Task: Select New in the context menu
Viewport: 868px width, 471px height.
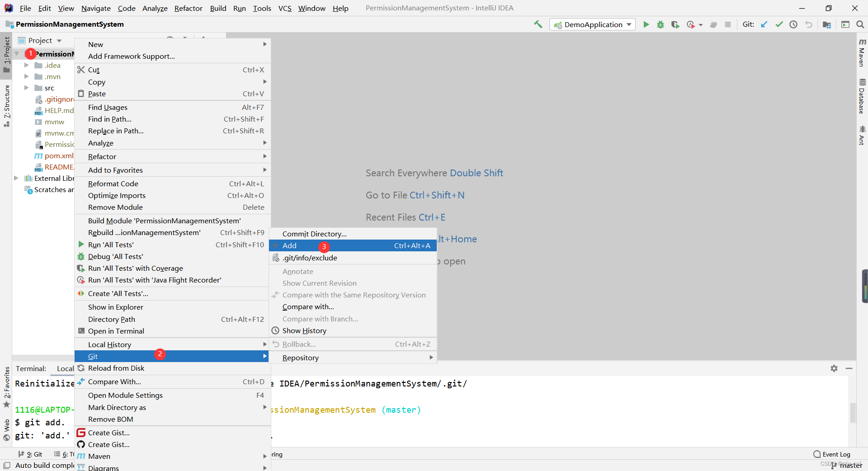Action: [172, 44]
